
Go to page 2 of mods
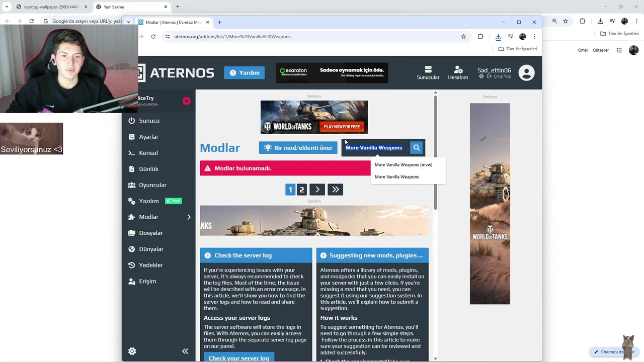click(301, 190)
